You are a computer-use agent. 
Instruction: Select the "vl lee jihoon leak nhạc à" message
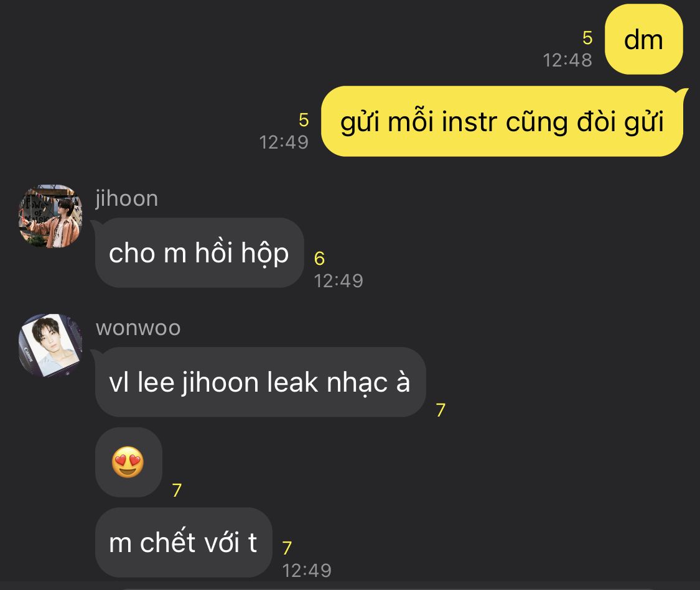click(x=260, y=382)
